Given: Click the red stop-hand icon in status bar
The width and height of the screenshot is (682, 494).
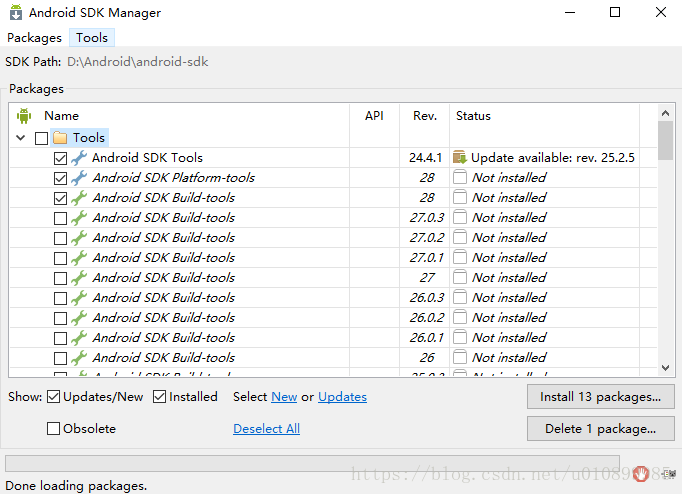Looking at the screenshot, I should pyautogui.click(x=640, y=472).
